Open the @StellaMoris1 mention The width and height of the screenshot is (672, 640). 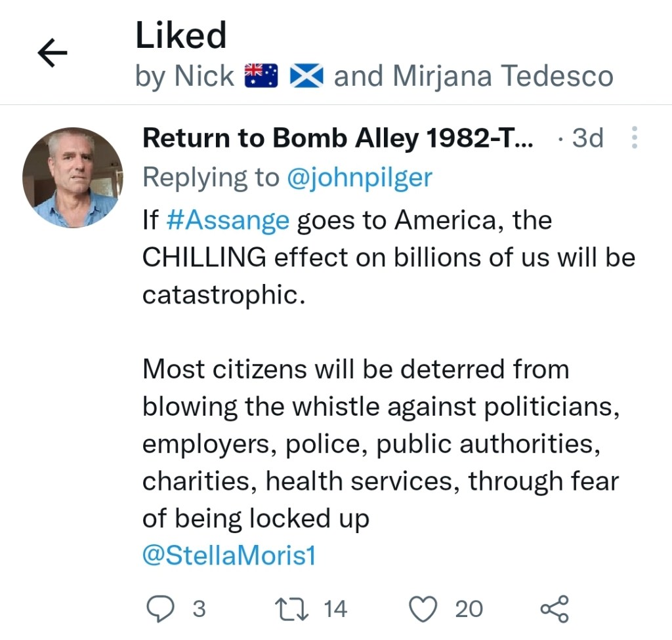point(229,556)
